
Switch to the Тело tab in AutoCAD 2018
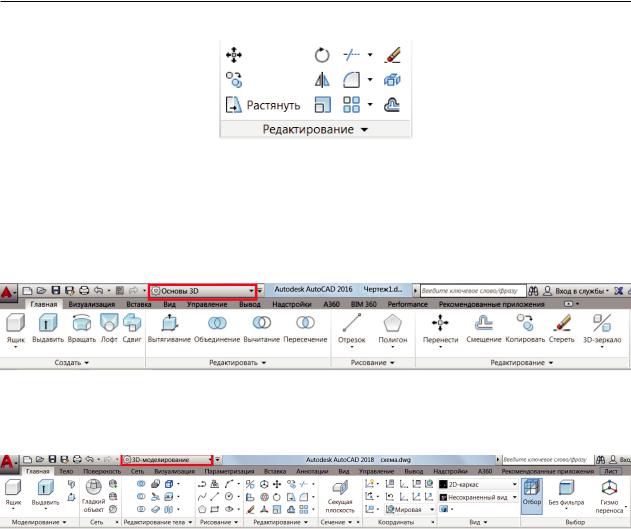pos(66,471)
